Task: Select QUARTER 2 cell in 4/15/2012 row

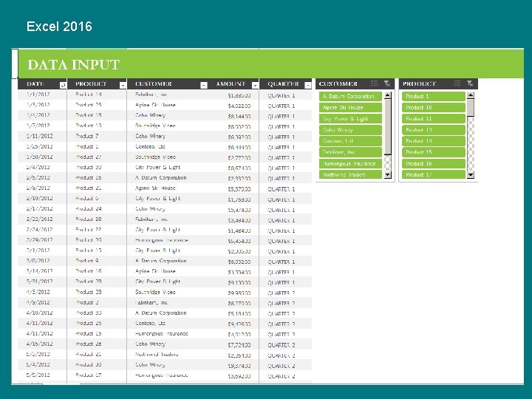Action: click(286, 345)
